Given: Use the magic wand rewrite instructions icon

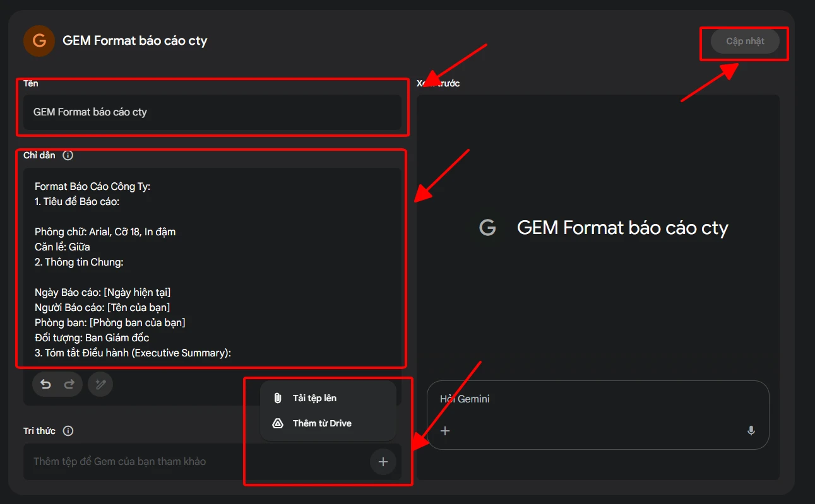Looking at the screenshot, I should (100, 384).
